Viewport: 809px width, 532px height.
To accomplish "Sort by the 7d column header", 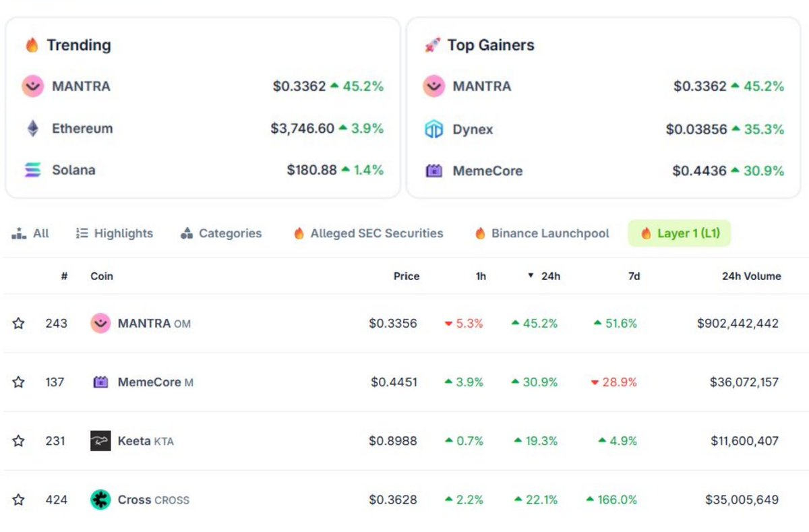I will (x=634, y=276).
